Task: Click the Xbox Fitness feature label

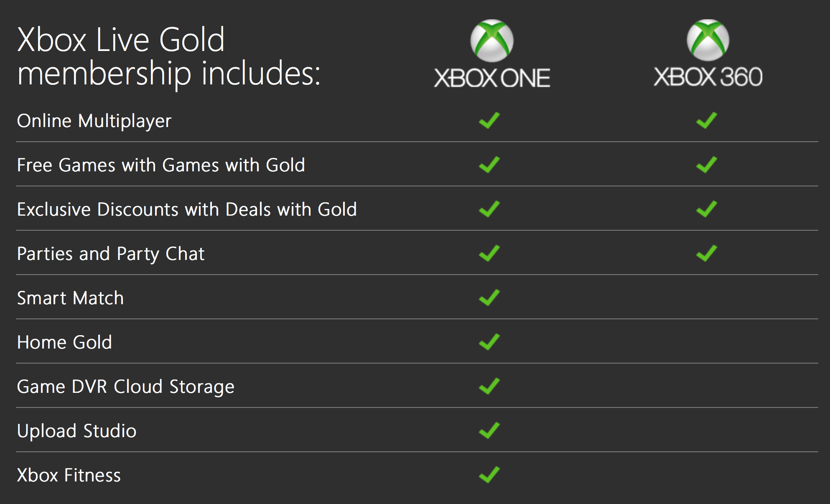Action: pyautogui.click(x=69, y=475)
